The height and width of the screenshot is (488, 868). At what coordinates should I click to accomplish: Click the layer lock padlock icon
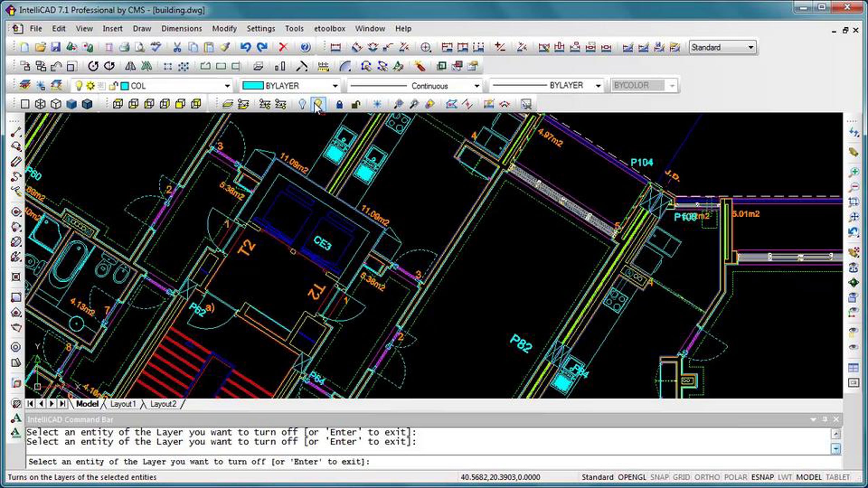click(x=339, y=104)
